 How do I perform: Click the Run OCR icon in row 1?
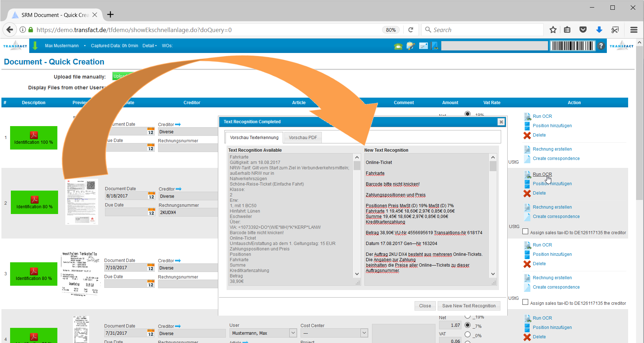pyautogui.click(x=527, y=116)
